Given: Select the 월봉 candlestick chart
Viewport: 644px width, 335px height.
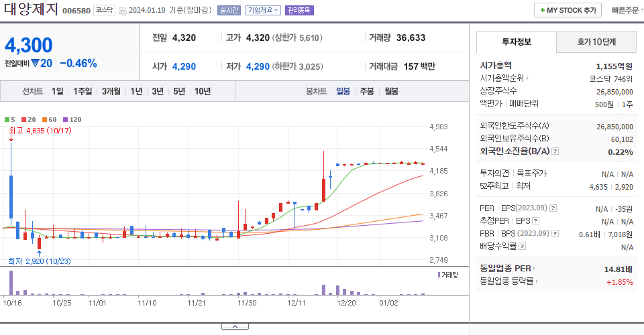Looking at the screenshot, I should [391, 91].
